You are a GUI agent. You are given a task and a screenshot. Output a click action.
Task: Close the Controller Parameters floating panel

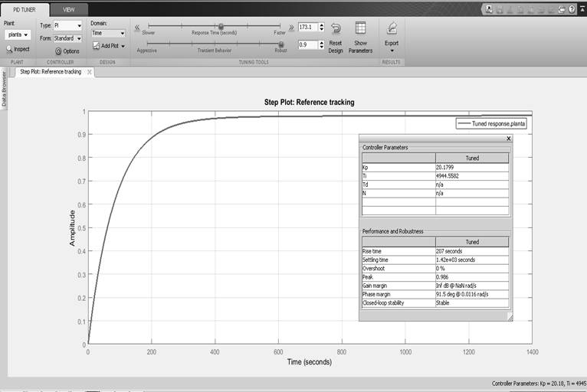click(x=508, y=139)
